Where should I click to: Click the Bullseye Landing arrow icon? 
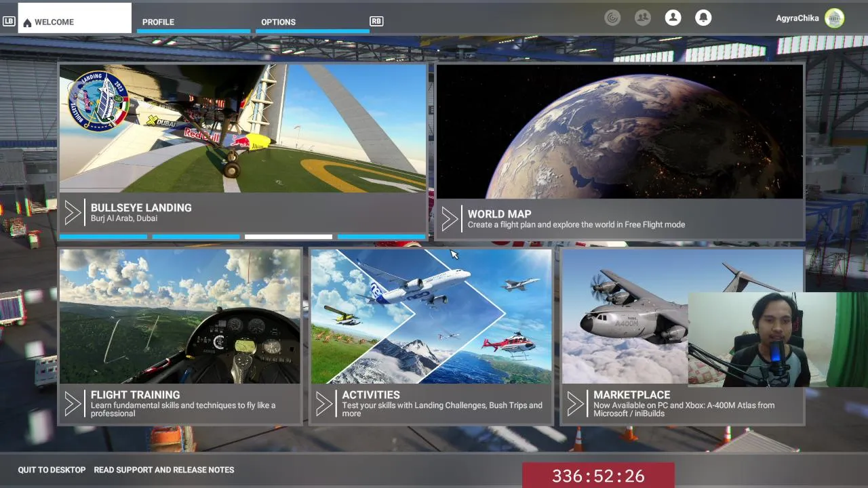[x=73, y=213]
